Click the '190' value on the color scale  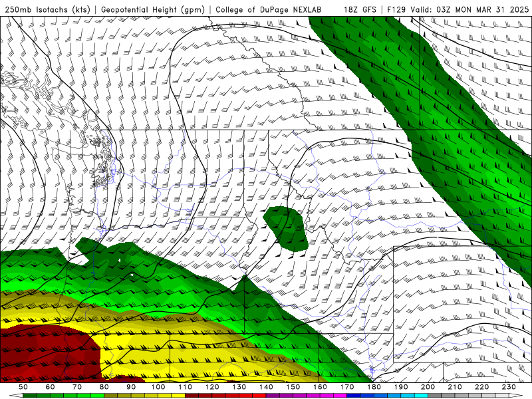point(401,387)
